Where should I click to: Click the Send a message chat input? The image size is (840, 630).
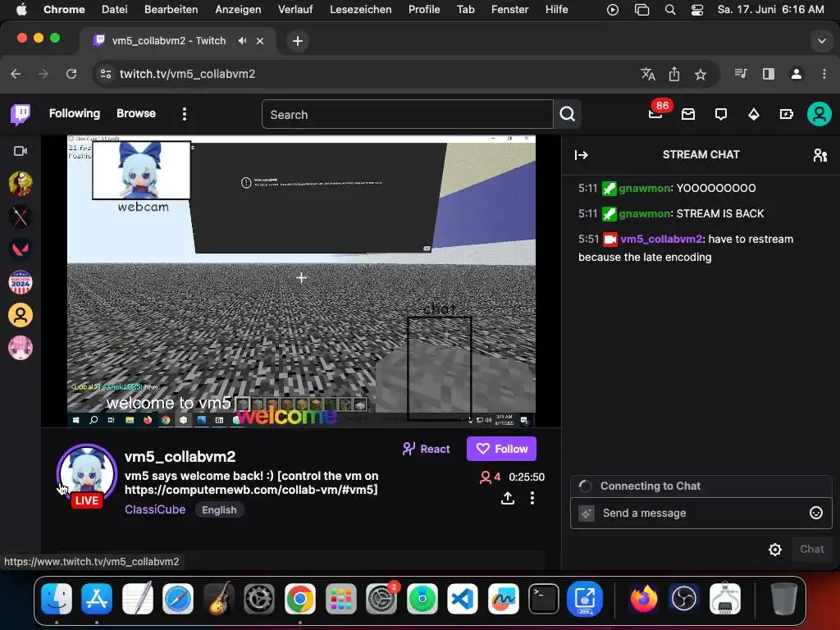click(x=701, y=514)
